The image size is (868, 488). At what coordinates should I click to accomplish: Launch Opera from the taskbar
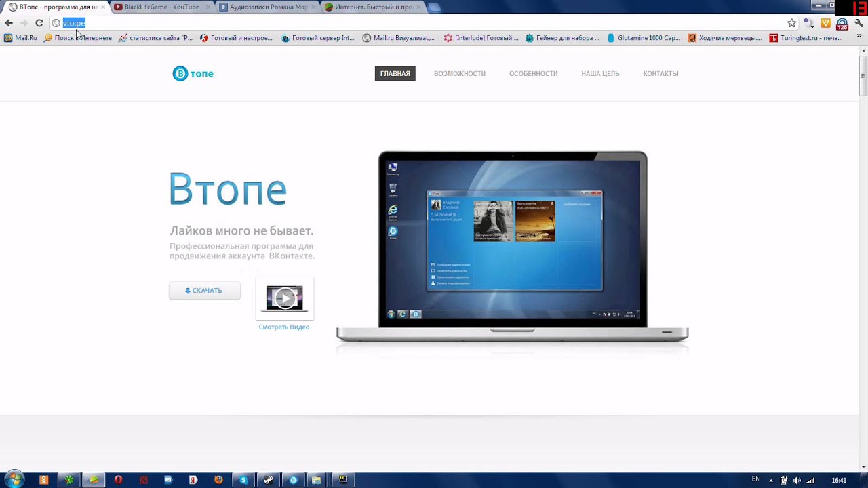coord(119,480)
